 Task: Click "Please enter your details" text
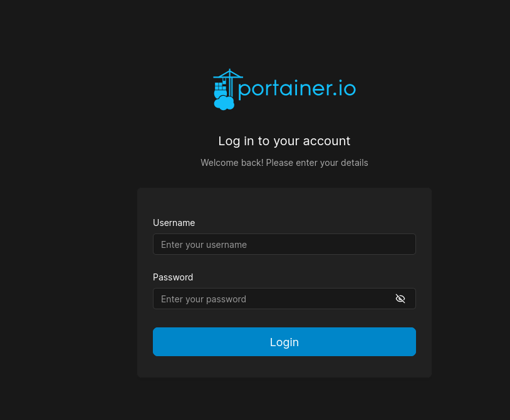317,163
